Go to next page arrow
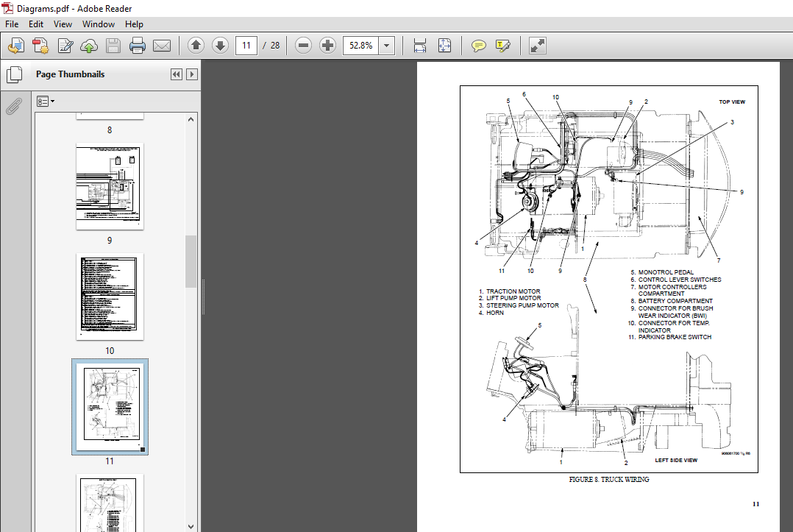Image resolution: width=793 pixels, height=532 pixels. pyautogui.click(x=220, y=46)
